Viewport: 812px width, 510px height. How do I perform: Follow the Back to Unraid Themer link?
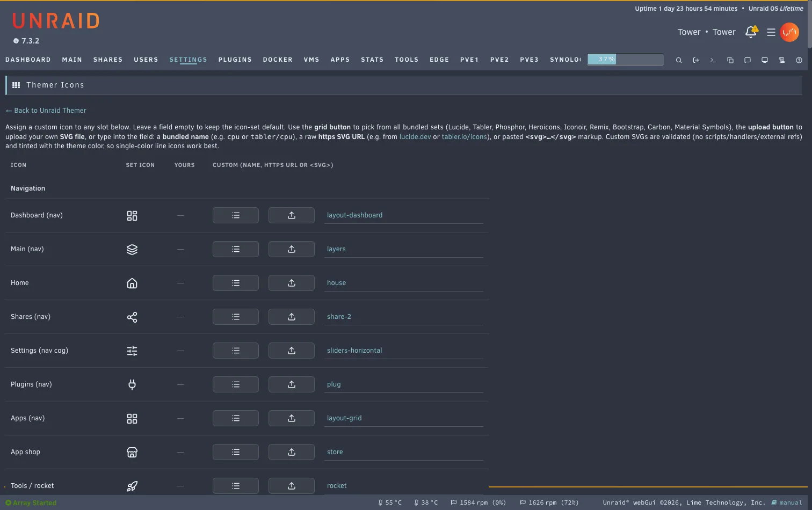click(46, 111)
